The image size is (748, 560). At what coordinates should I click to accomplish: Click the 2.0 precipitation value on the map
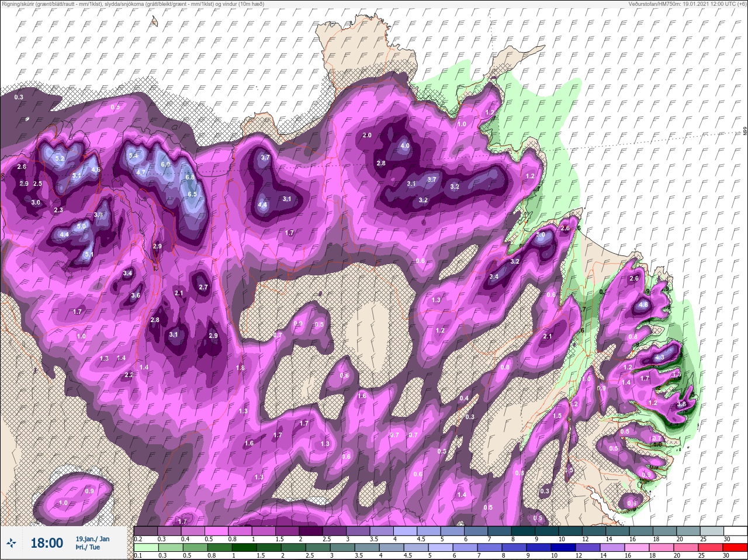point(367,136)
